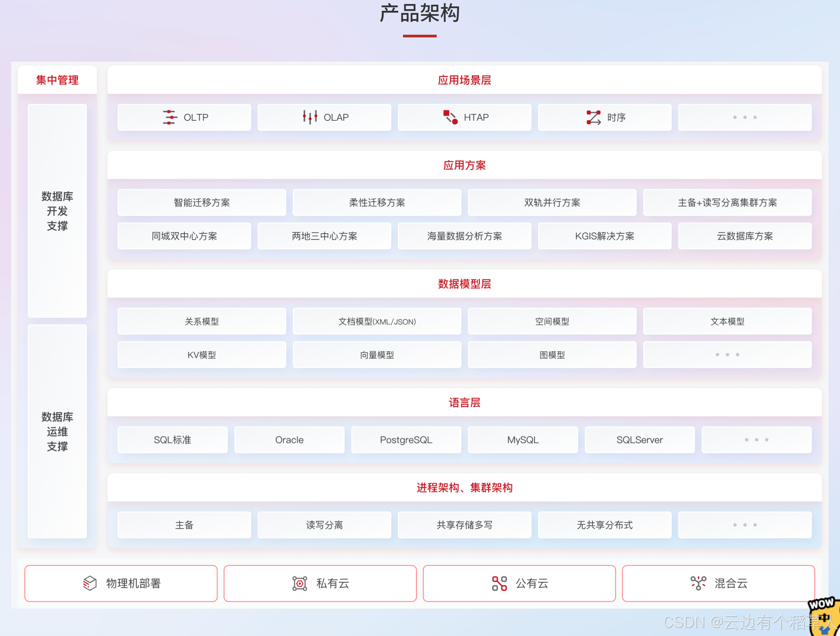The height and width of the screenshot is (636, 840).
Task: Expand the data model layer ellipsis box
Action: 727,355
